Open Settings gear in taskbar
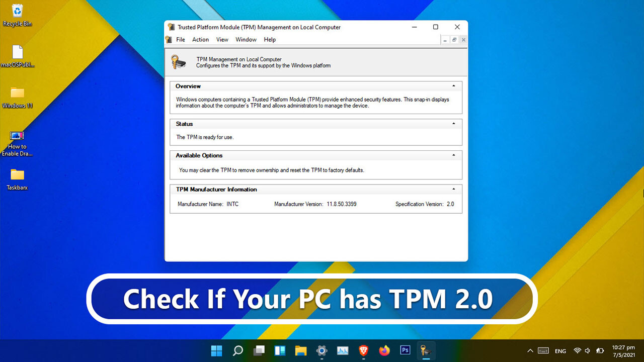Screen dimensions: 644x362 [x=322, y=350]
